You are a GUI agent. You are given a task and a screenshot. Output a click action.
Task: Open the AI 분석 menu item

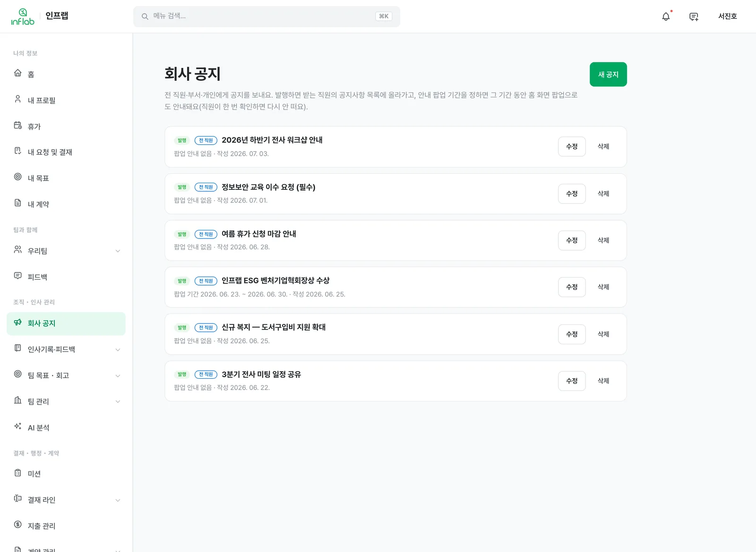pos(66,427)
